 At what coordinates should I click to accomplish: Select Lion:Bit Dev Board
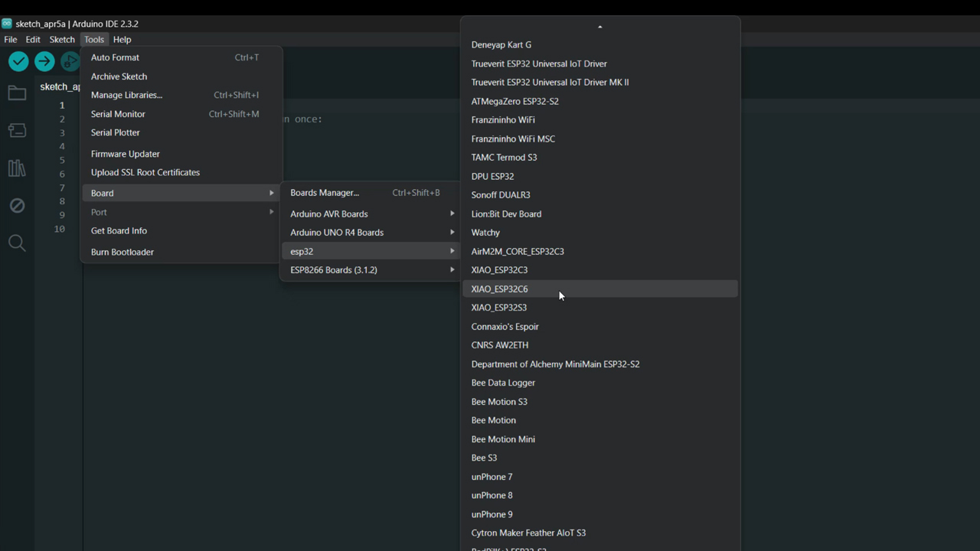[600, 214]
